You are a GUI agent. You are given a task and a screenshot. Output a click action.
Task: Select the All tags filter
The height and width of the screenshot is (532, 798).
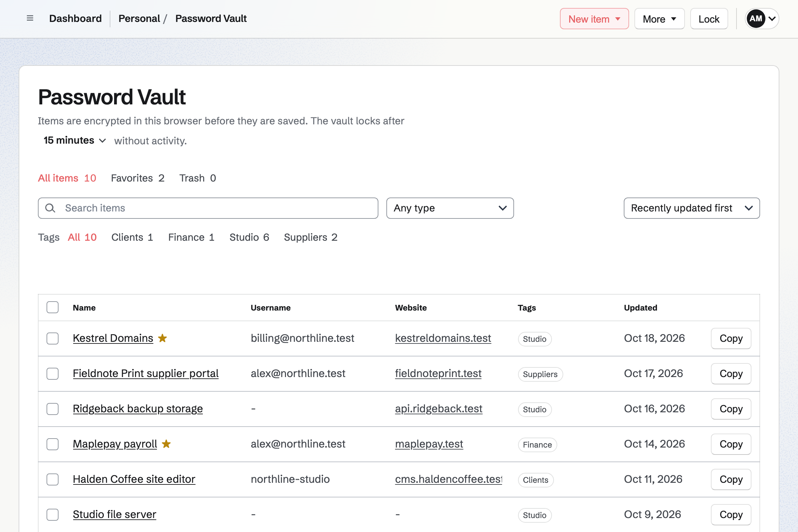pyautogui.click(x=82, y=237)
